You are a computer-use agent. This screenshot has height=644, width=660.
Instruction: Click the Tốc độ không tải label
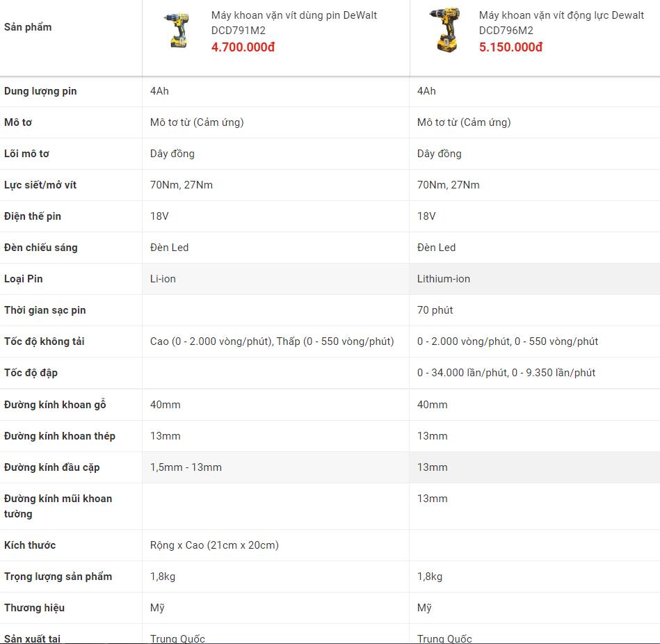[45, 341]
